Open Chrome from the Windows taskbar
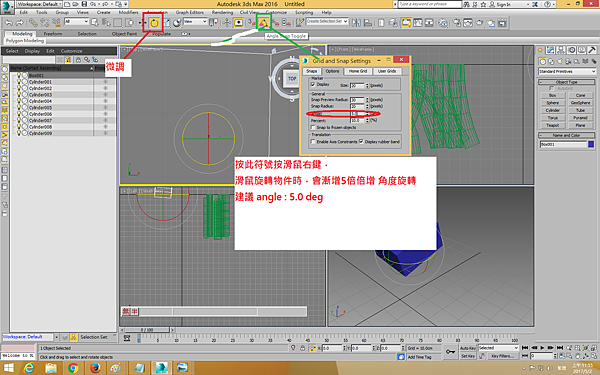The height and width of the screenshot is (375, 600). click(x=73, y=368)
